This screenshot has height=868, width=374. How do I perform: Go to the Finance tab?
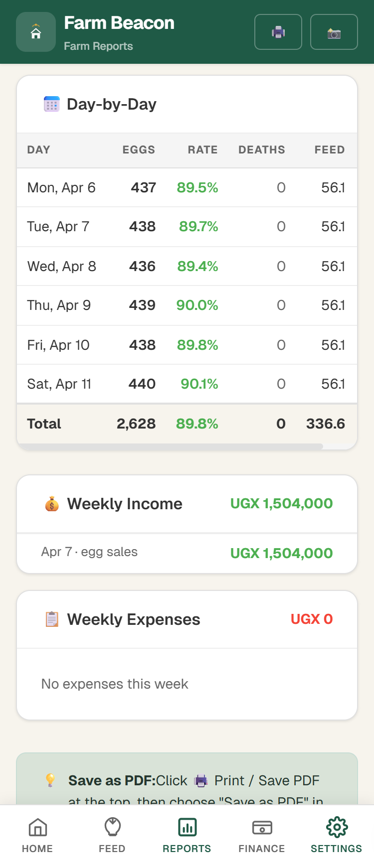pyautogui.click(x=262, y=836)
